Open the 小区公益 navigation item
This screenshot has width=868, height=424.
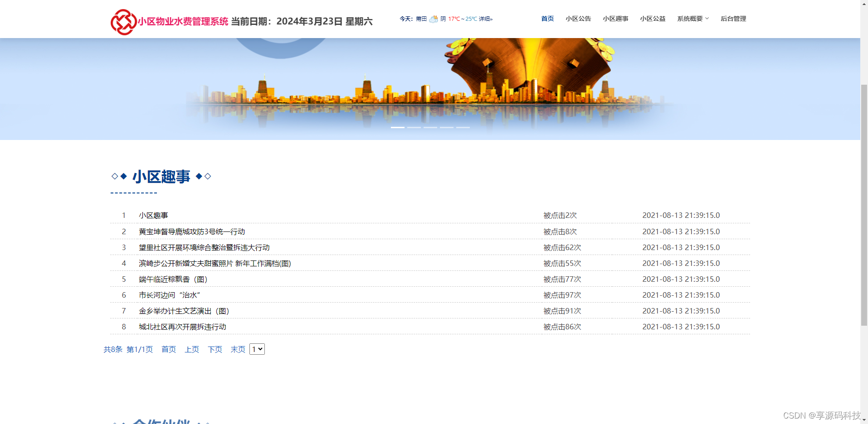[x=653, y=19]
